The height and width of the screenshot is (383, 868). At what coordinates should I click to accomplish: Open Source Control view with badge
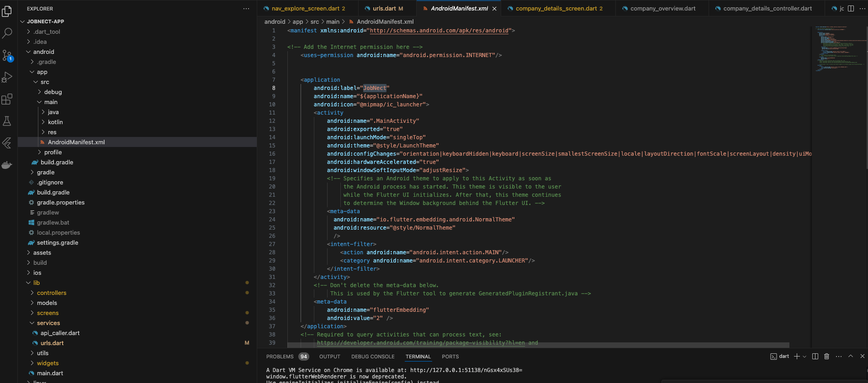[x=7, y=55]
